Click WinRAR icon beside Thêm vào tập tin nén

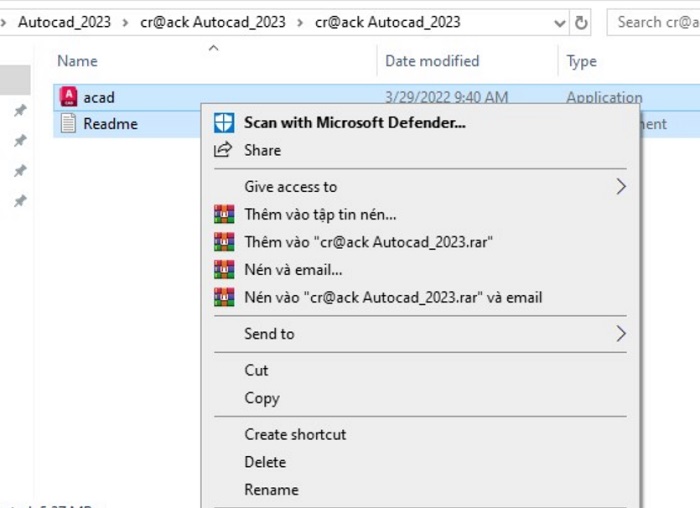[224, 214]
